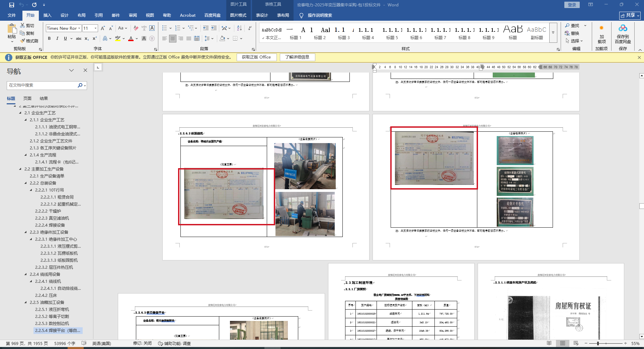The width and height of the screenshot is (644, 349).
Task: Switch to 页面 tab in navigation pane
Action: point(27,98)
